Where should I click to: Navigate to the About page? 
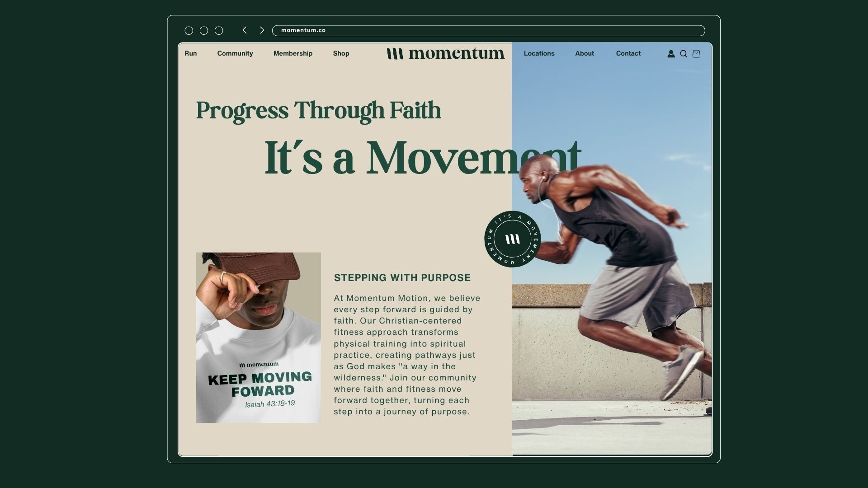(585, 53)
